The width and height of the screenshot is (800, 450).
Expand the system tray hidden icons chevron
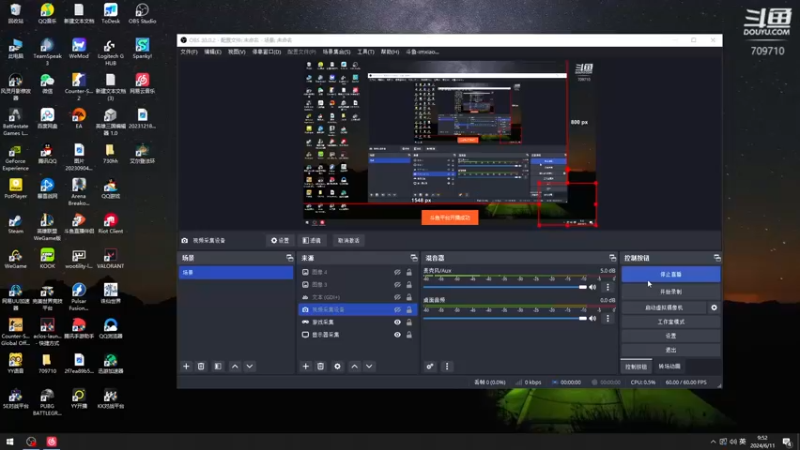point(713,442)
